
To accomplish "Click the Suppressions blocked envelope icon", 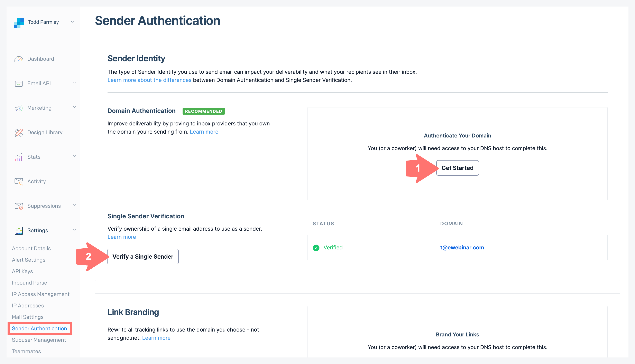I will pyautogui.click(x=19, y=206).
